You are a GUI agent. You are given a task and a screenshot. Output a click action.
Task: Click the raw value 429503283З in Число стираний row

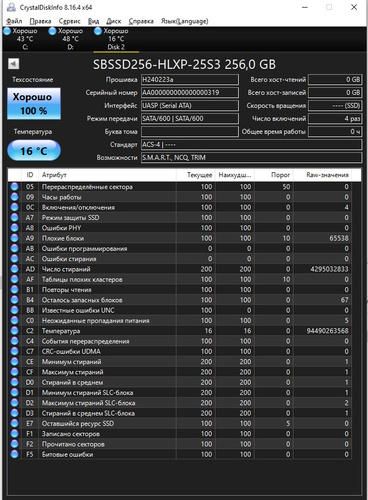click(329, 269)
